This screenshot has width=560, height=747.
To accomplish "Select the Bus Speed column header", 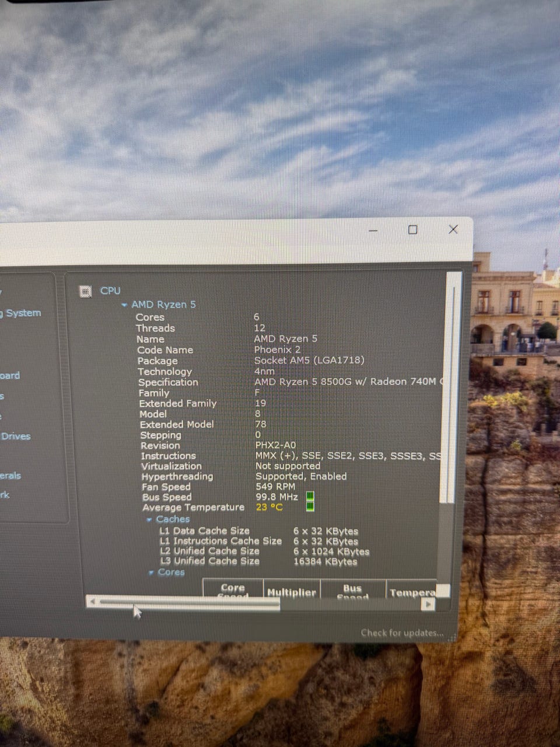I will [352, 591].
